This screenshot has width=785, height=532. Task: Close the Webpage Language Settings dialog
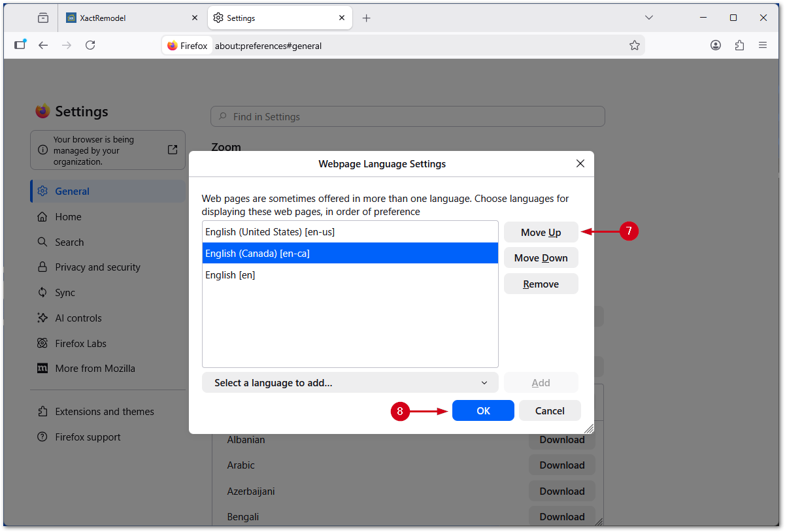580,163
